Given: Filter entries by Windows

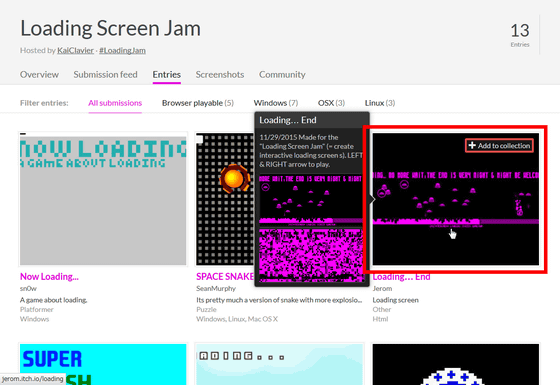Looking at the screenshot, I should click(x=276, y=103).
